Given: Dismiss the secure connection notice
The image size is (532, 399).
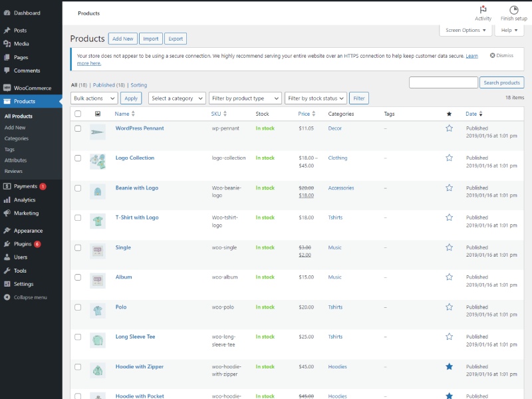Looking at the screenshot, I should coord(501,56).
